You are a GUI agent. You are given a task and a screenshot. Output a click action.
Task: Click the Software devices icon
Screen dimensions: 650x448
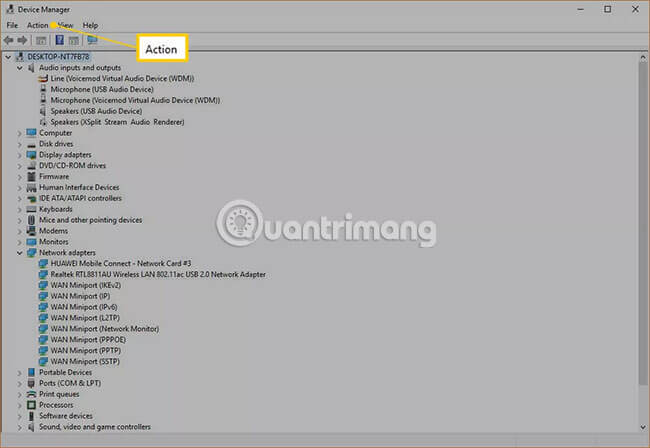(31, 416)
